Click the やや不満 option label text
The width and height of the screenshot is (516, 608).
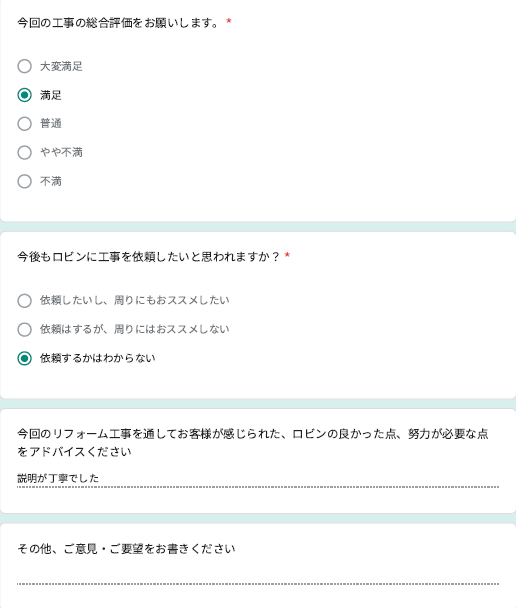pyautogui.click(x=61, y=152)
